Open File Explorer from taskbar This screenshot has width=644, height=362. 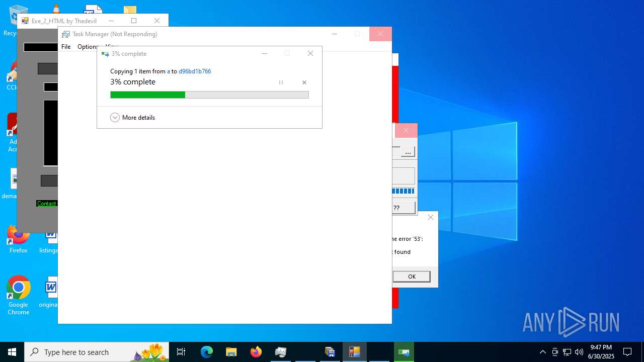coord(231,352)
